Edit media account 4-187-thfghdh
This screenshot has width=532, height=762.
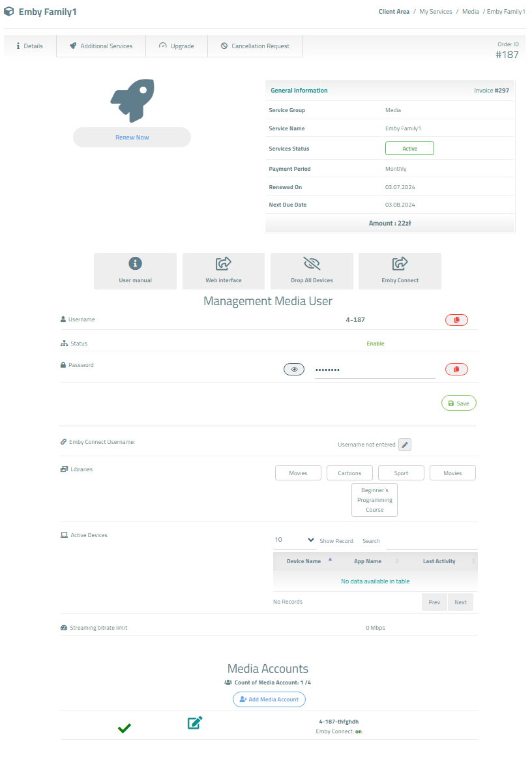(195, 723)
